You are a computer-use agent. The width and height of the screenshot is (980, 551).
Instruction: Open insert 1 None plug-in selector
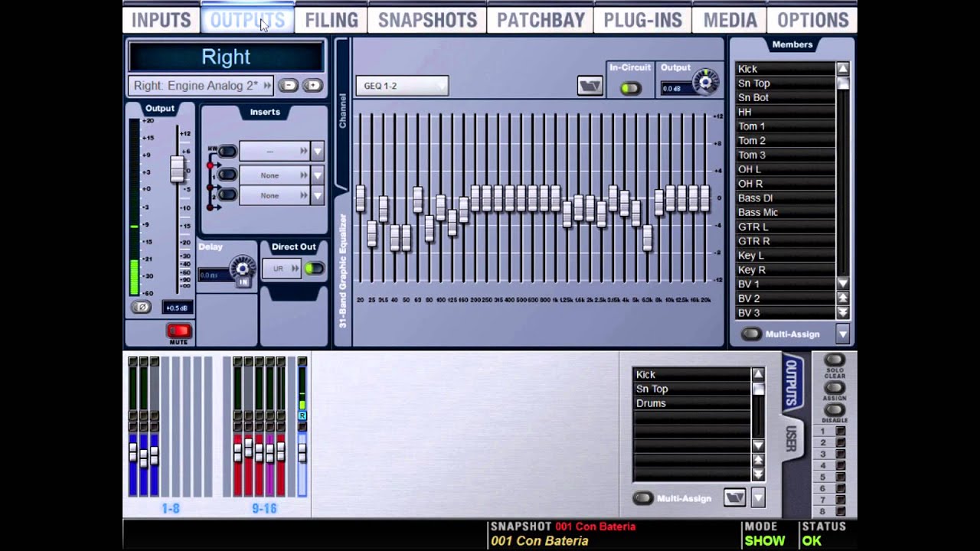point(274,175)
